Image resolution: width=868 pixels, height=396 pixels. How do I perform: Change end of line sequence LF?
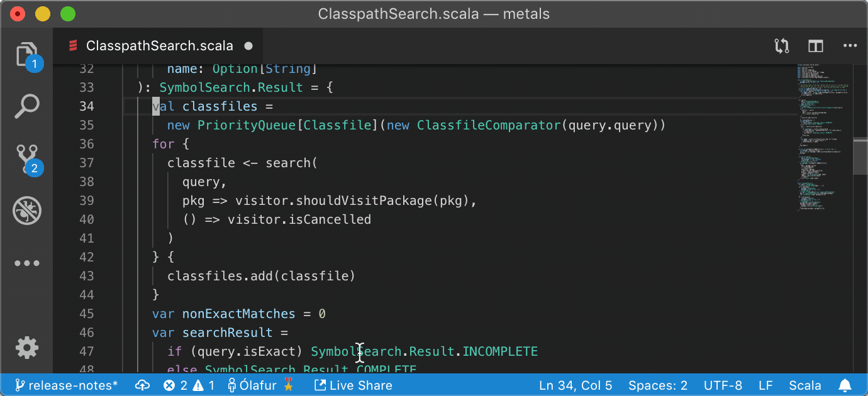point(765,385)
